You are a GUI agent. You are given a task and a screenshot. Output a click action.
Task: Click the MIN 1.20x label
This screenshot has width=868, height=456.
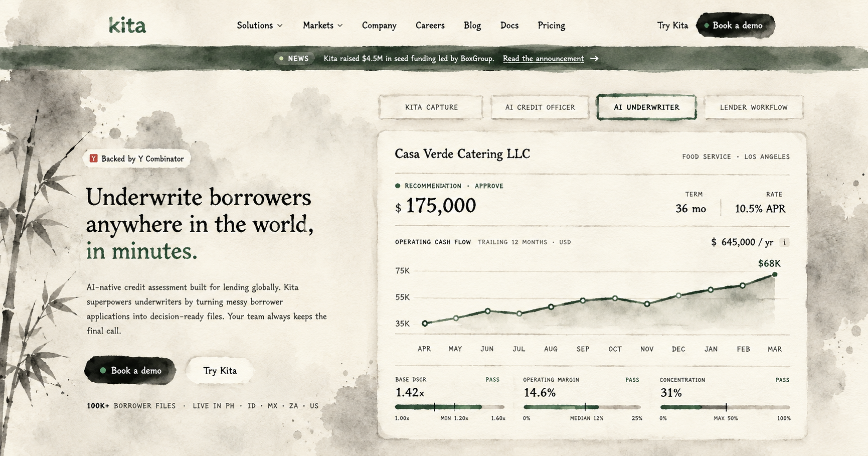[454, 418]
